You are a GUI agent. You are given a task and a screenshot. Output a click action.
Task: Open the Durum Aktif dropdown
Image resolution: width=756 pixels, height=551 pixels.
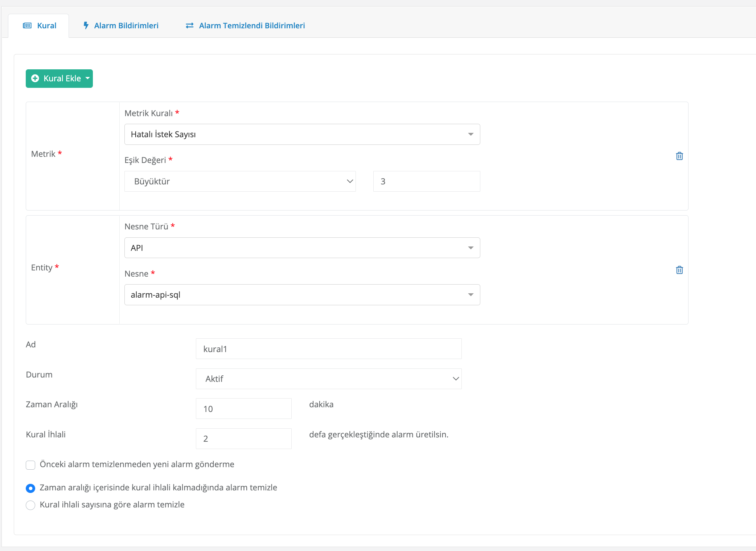pos(329,379)
